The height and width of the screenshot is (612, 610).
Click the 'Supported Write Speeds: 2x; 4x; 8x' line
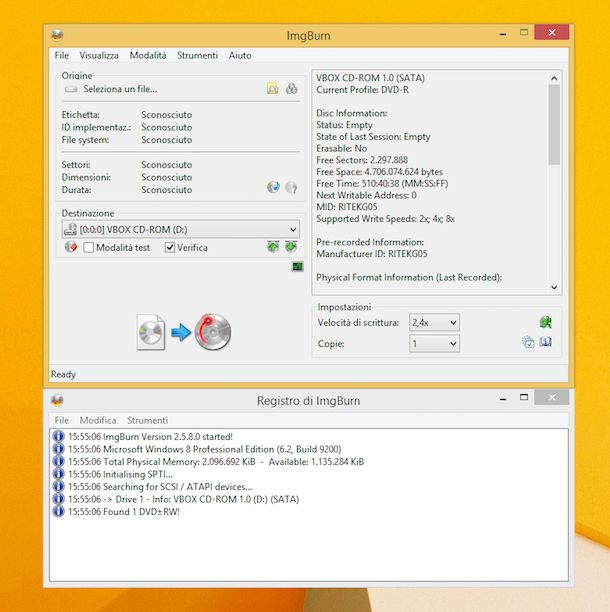pos(386,219)
